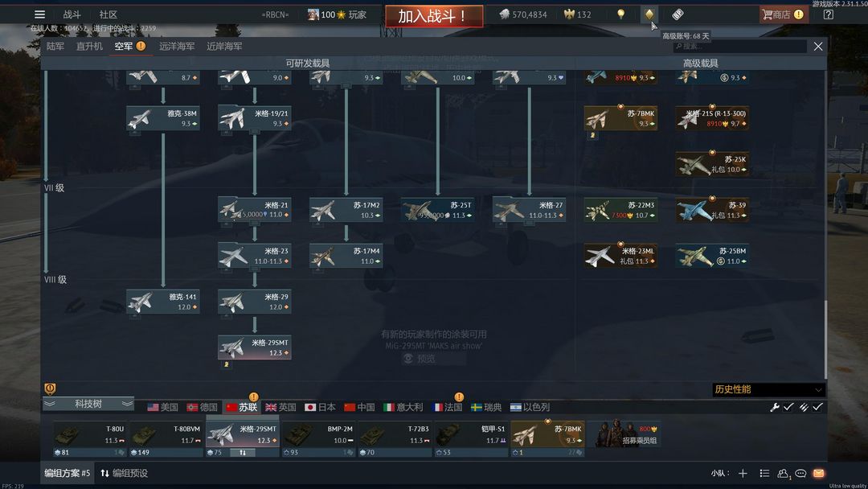Viewport: 868px width, 489px height.
Task: Open the player profile 100 玩家
Action: [337, 14]
